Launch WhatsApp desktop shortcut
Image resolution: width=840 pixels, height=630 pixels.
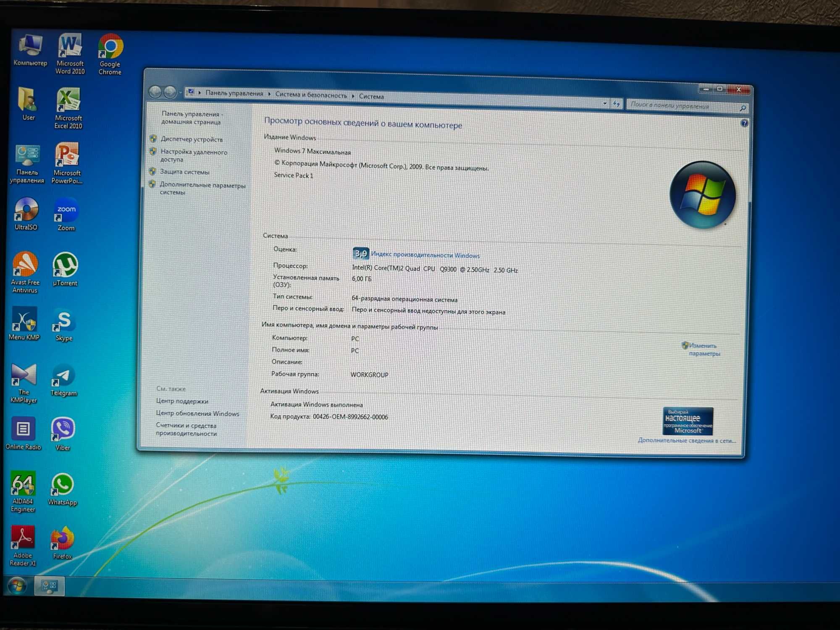62,489
